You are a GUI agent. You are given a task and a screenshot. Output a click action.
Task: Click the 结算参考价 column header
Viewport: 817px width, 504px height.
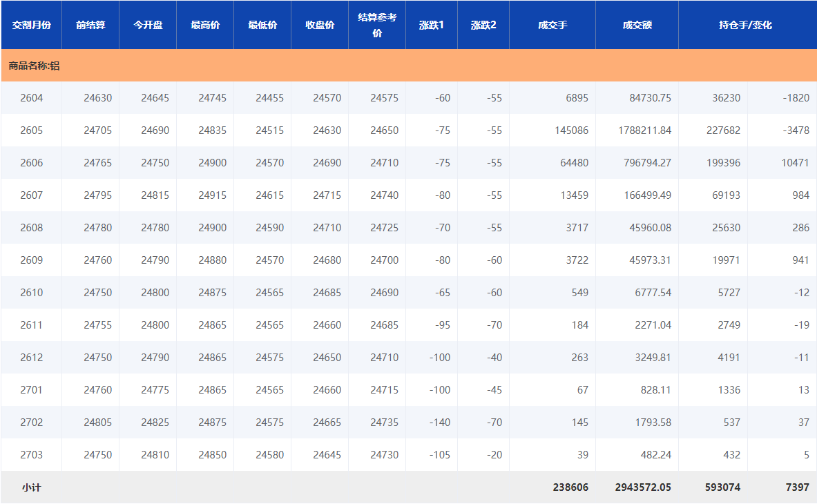[377, 25]
